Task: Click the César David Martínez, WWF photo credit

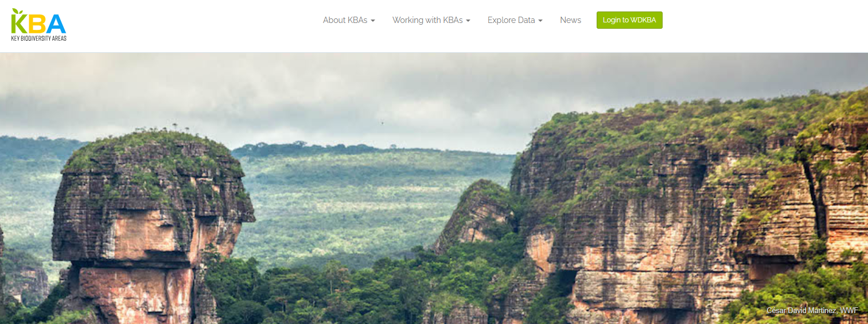Action: [812, 311]
